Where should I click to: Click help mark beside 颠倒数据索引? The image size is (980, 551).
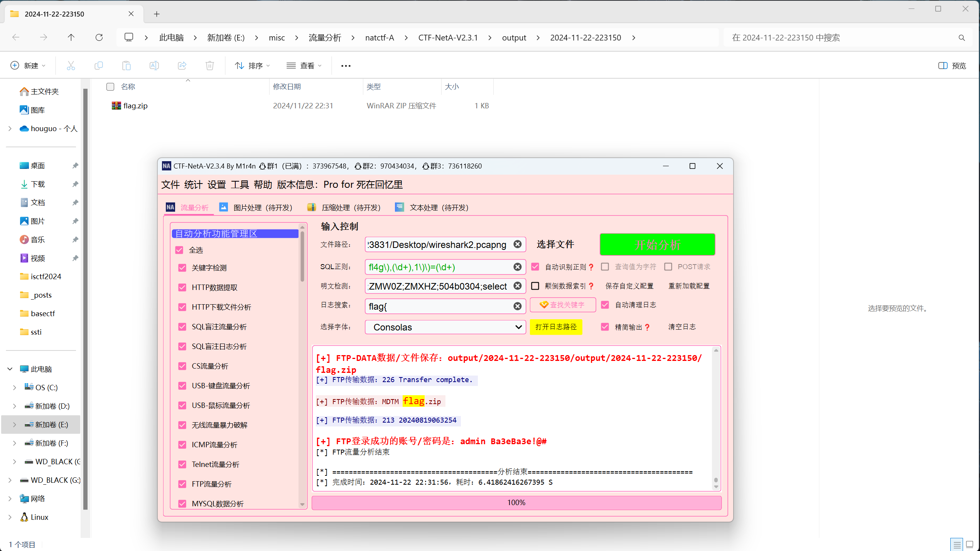coord(591,286)
